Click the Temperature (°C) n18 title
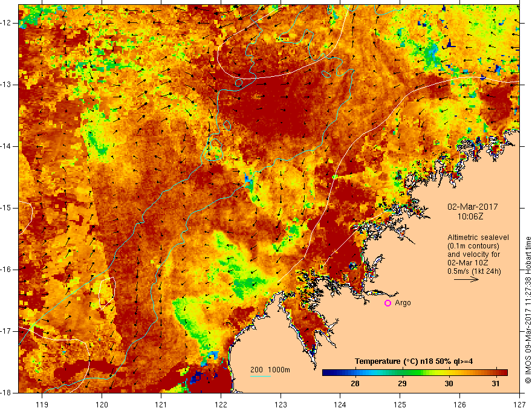532x411 pixels. coord(414,361)
